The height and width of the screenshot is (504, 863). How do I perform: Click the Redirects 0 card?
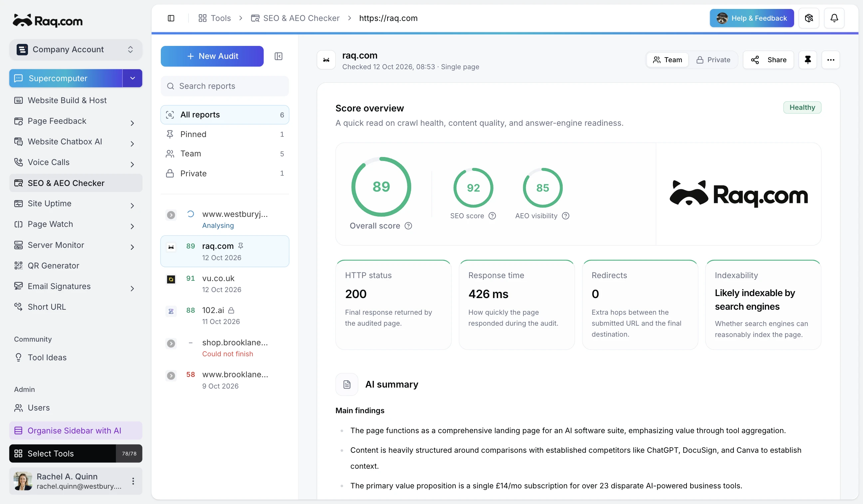click(640, 305)
